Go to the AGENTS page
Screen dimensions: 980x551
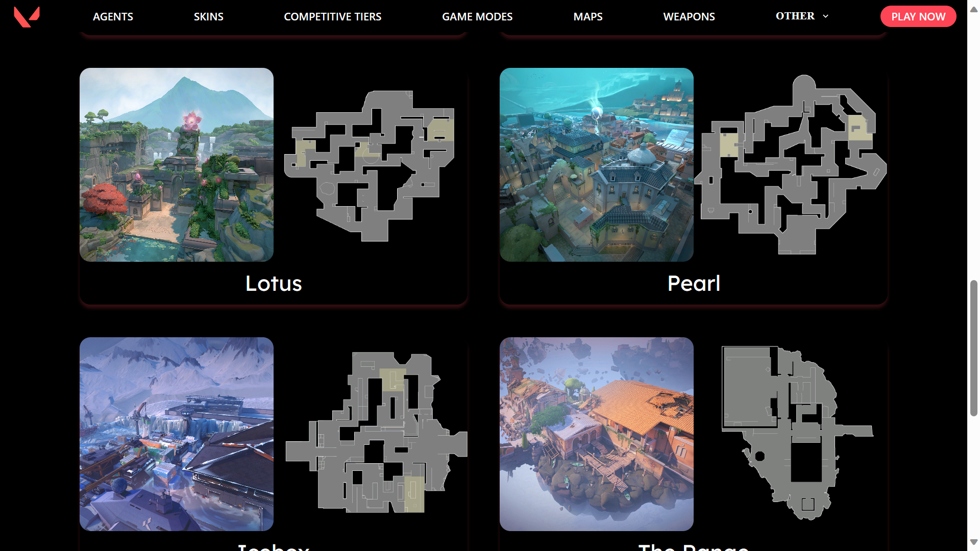(113, 16)
